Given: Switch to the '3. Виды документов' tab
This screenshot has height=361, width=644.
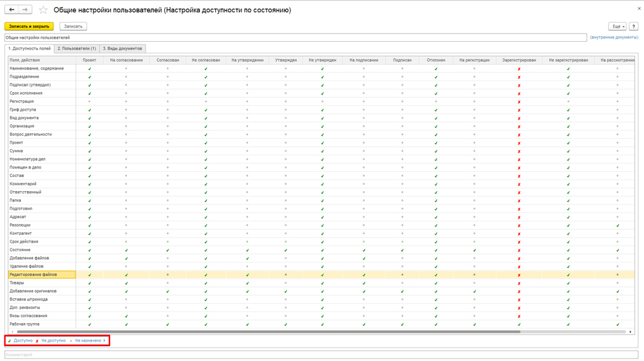Looking at the screenshot, I should 123,48.
